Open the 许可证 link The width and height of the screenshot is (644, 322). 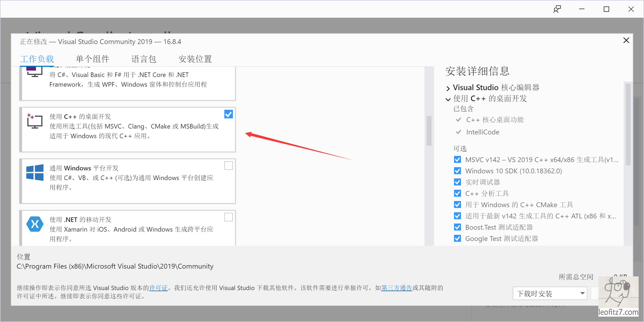[x=158, y=288]
